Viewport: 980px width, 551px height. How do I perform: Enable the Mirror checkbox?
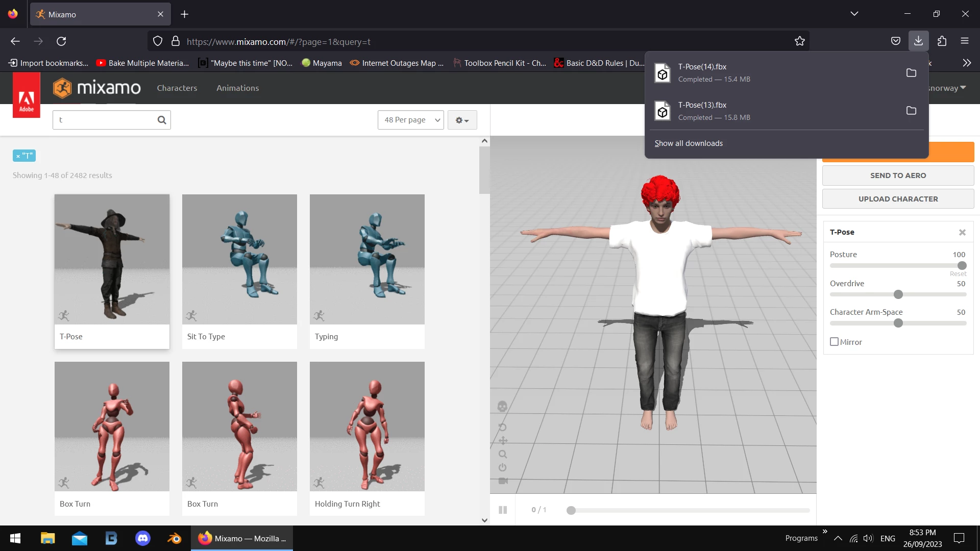click(835, 342)
